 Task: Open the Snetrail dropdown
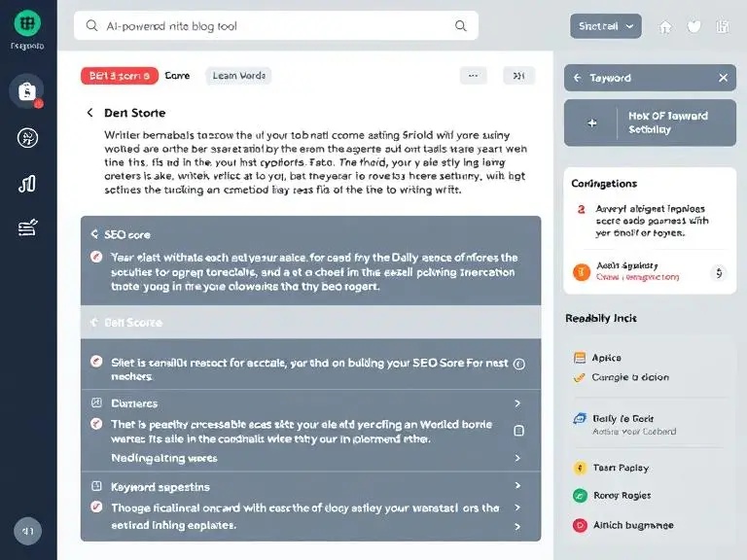[x=606, y=26]
